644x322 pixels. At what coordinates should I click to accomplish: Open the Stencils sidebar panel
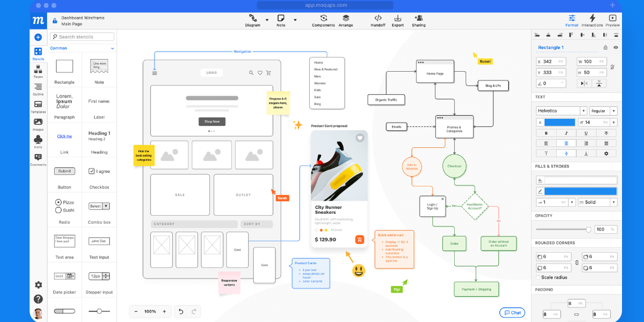point(38,54)
